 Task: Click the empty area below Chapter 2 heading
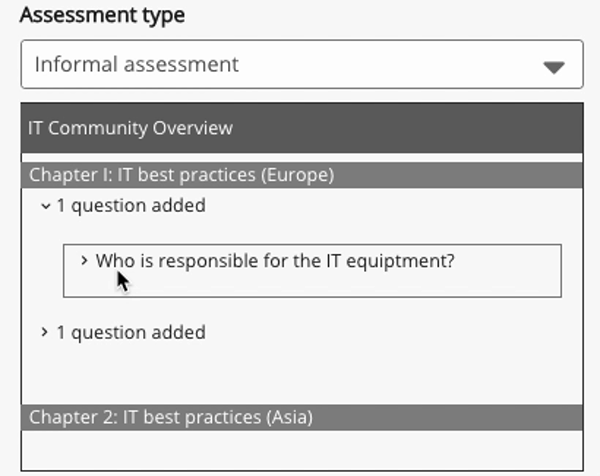pyautogui.click(x=300, y=452)
